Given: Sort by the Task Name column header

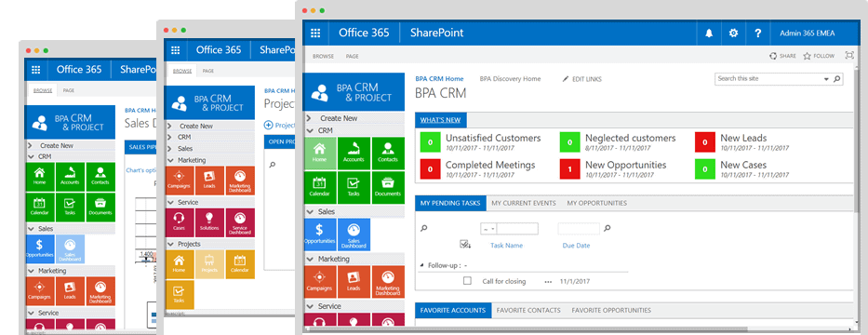Looking at the screenshot, I should tap(506, 246).
